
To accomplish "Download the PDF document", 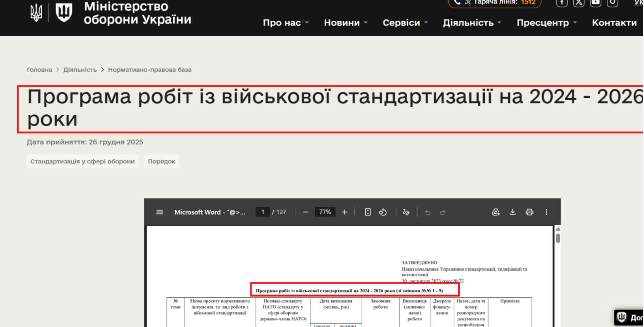I will pyautogui.click(x=513, y=212).
